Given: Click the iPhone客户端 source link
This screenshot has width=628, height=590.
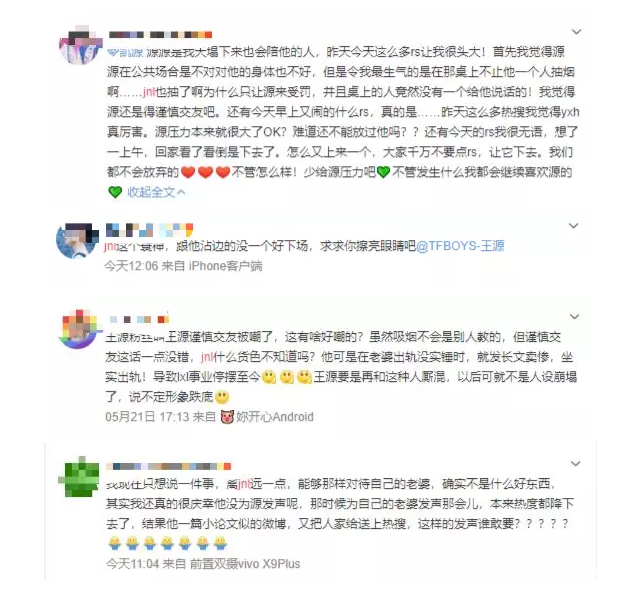Looking at the screenshot, I should click(x=225, y=266).
